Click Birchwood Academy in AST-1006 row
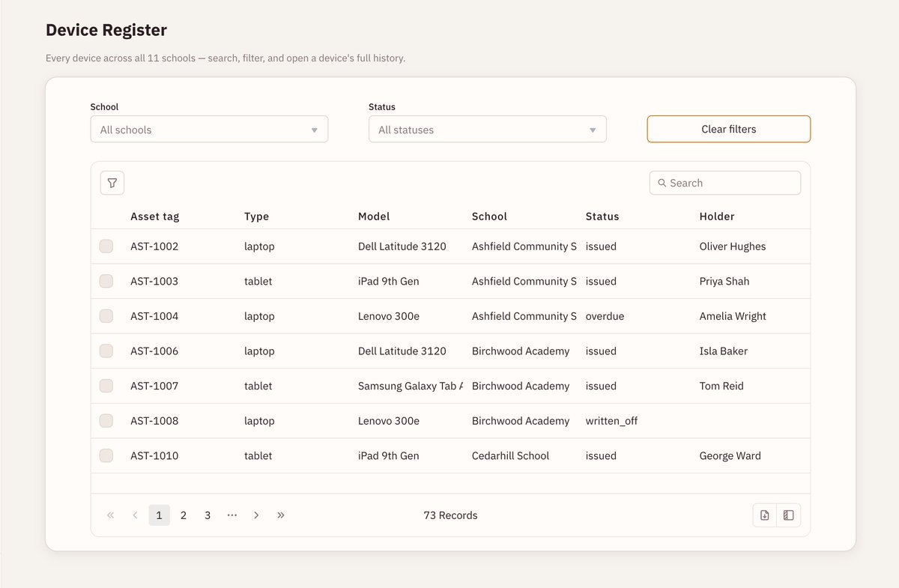This screenshot has height=588, width=899. tap(521, 351)
